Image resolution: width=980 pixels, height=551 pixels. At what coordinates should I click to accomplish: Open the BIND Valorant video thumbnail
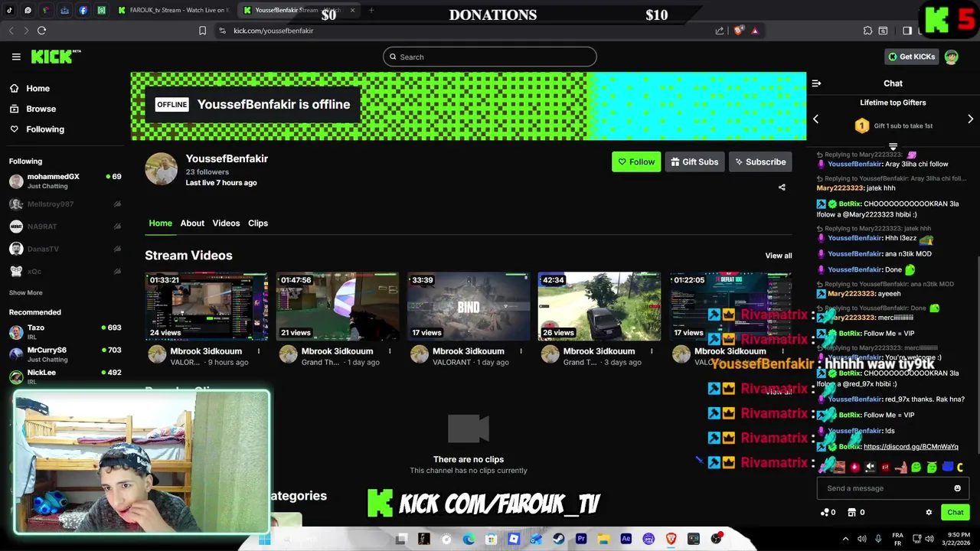coord(469,306)
